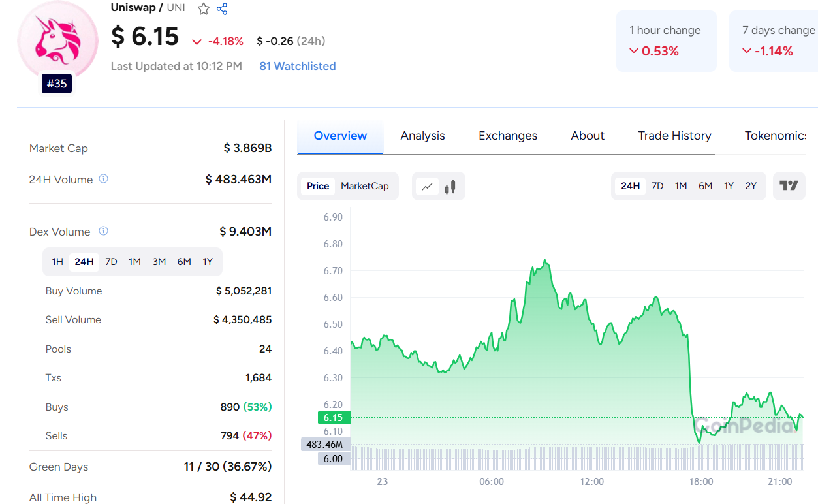
Task: Switch chart to line view icon
Action: [427, 187]
